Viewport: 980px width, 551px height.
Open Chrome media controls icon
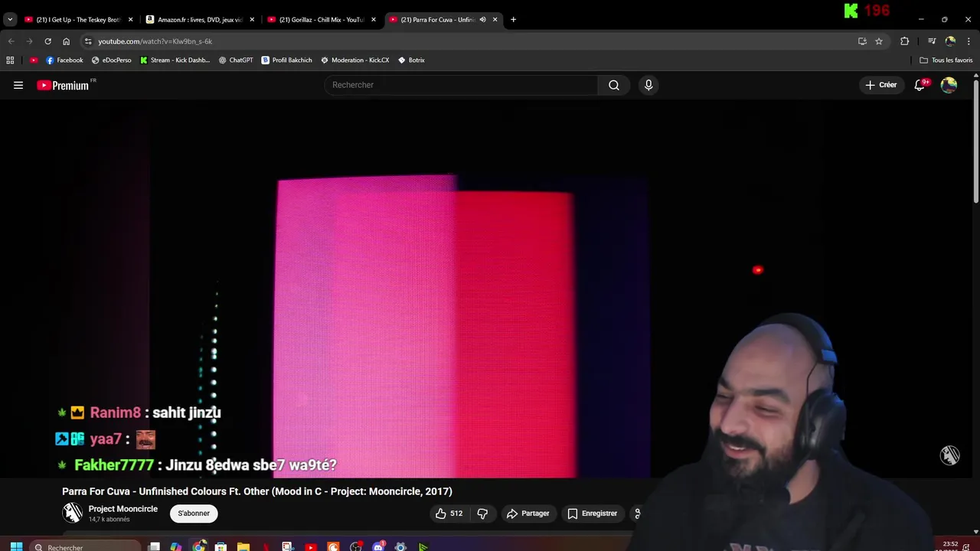932,41
